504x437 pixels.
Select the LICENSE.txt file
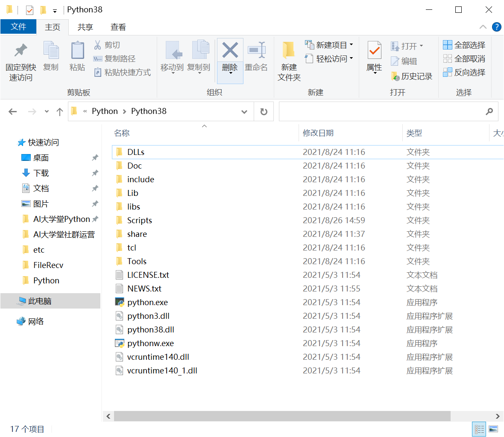[308, 275]
